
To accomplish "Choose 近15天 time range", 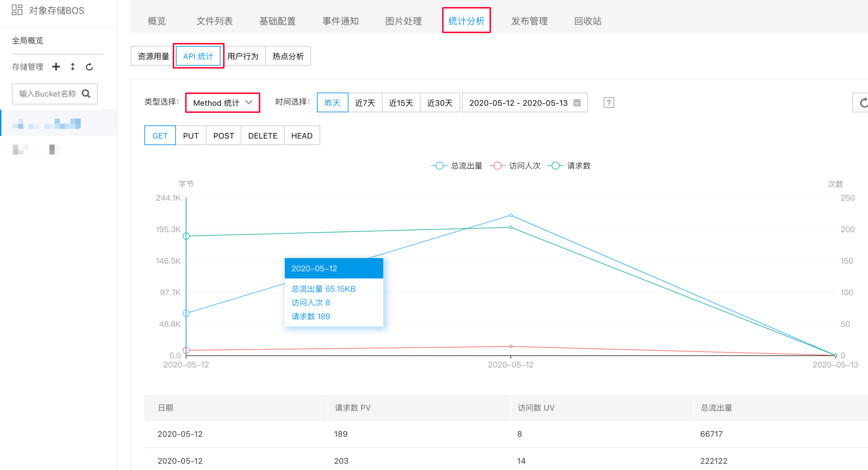I will [x=401, y=103].
